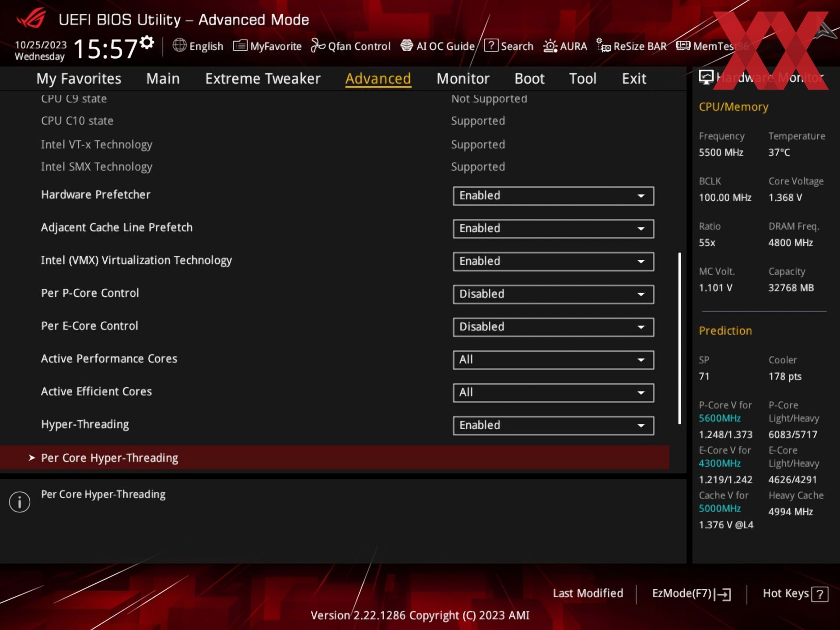This screenshot has width=840, height=630.
Task: Open Search question-mark icon
Action: pos(491,45)
